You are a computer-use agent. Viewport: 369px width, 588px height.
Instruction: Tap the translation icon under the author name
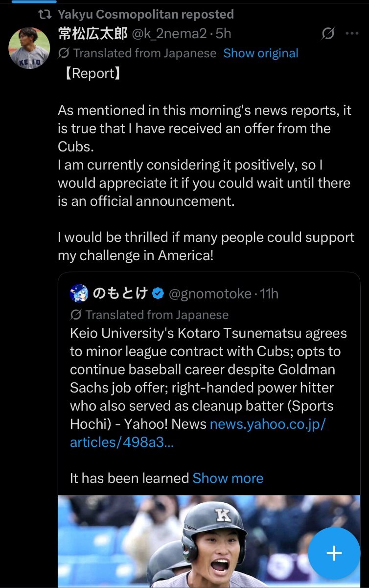[x=64, y=53]
